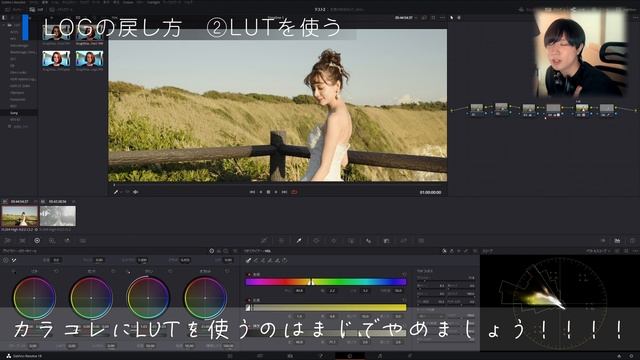
Task: Select node 03 in the node graph
Action: coord(529,109)
